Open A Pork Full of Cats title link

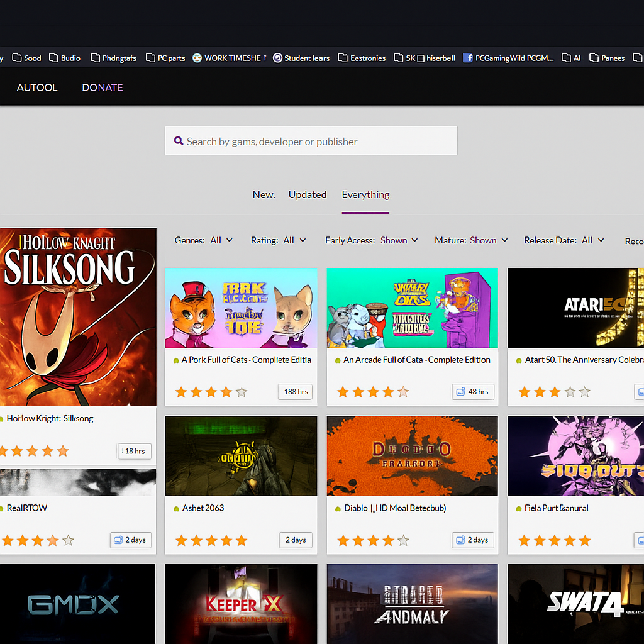[x=247, y=360]
